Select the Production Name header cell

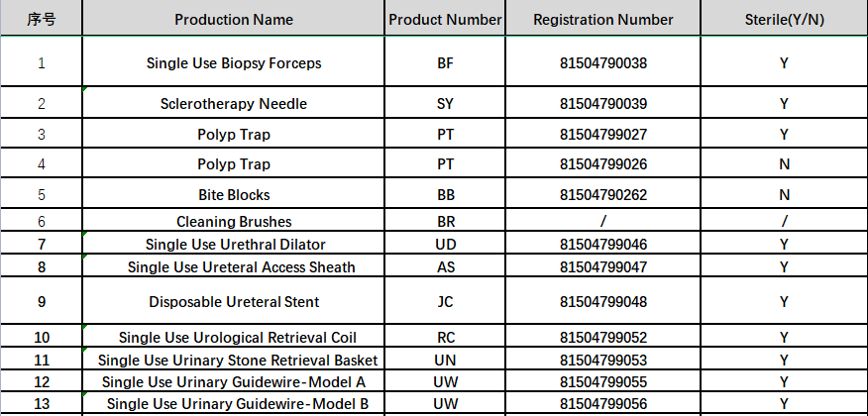point(234,20)
